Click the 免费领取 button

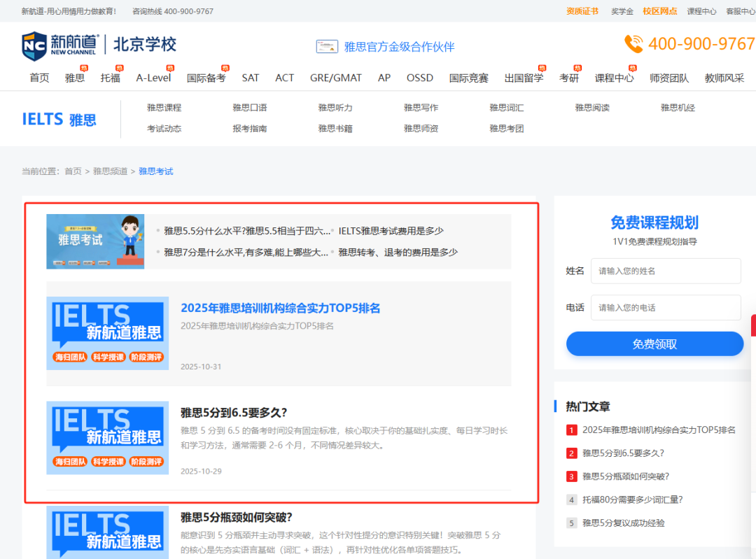654,344
